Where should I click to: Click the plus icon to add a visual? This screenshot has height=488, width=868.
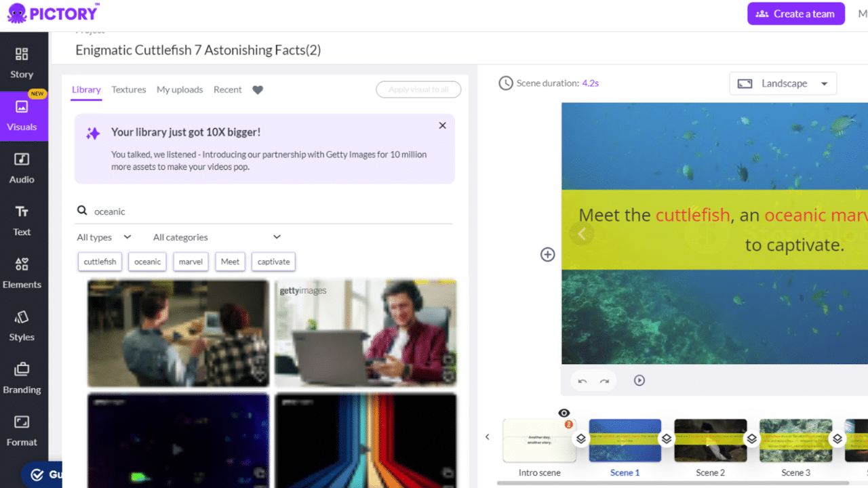click(547, 254)
